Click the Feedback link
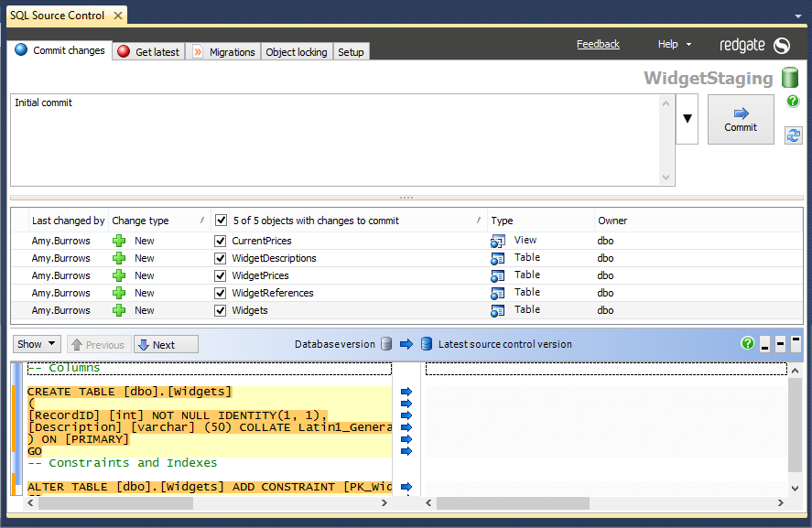812x528 pixels. (598, 45)
